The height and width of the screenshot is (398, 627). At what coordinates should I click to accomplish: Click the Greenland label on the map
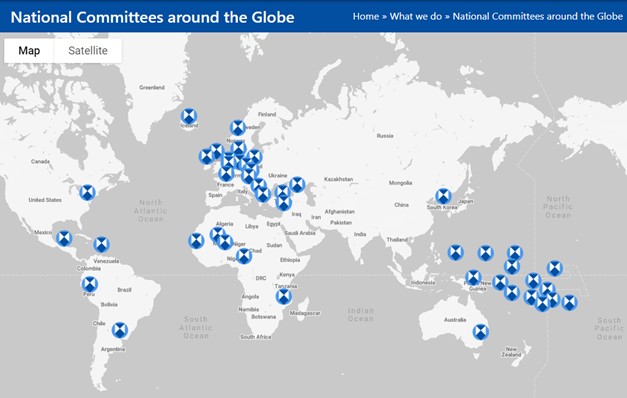pyautogui.click(x=152, y=87)
